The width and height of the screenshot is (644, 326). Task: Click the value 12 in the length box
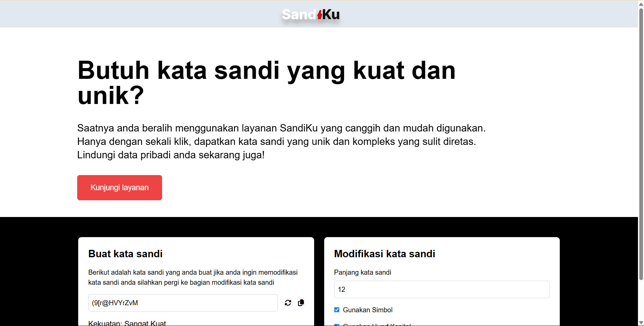[x=342, y=289]
